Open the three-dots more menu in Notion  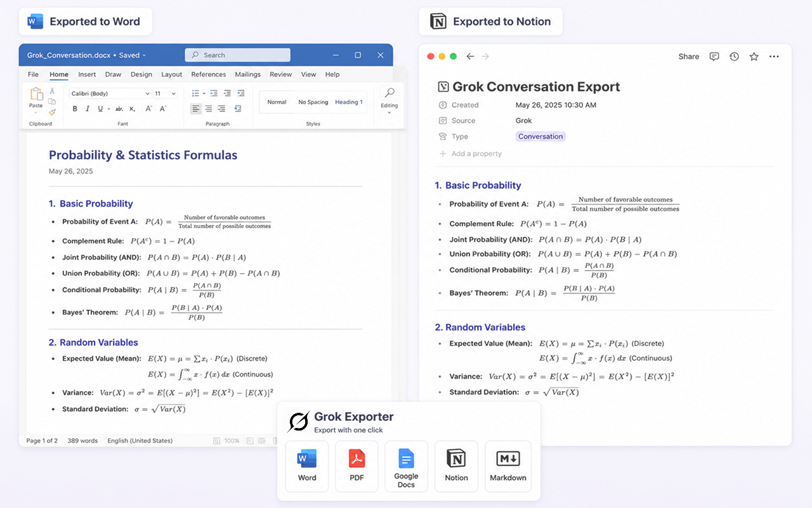coord(774,57)
